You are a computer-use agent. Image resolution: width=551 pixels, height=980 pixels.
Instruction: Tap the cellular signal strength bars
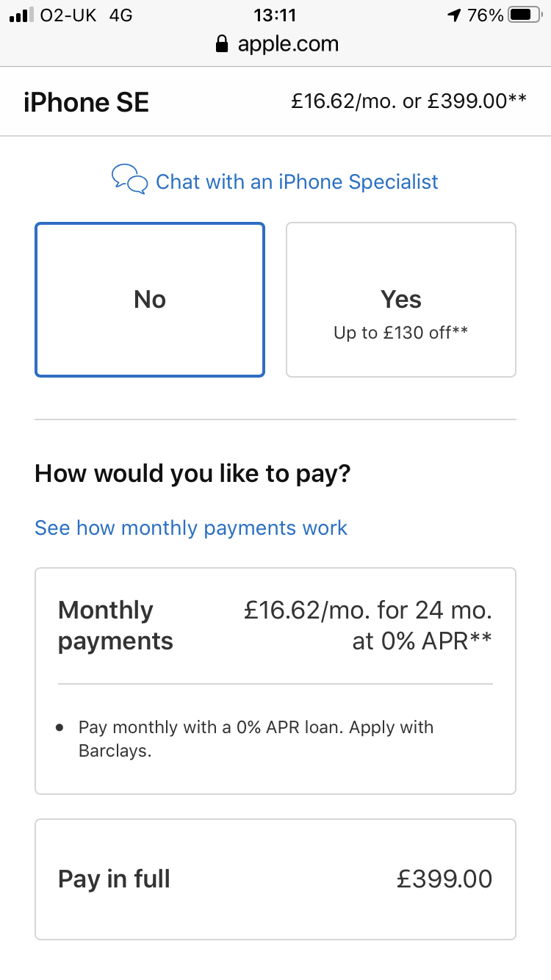point(21,15)
